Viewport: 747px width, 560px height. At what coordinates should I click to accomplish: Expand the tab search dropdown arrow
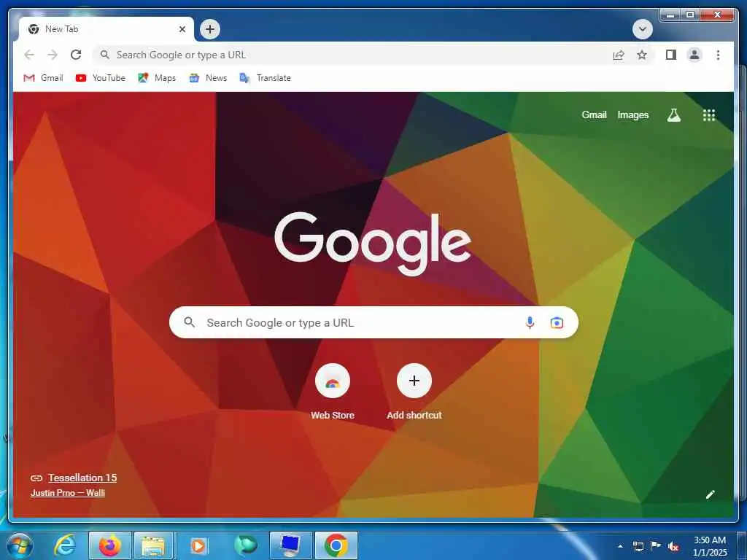point(642,29)
